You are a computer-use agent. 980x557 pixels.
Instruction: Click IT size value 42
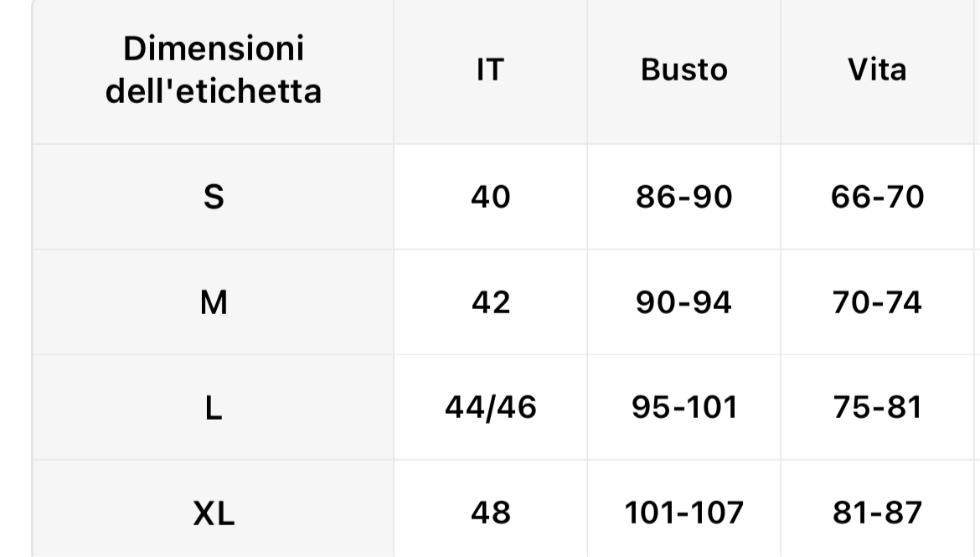[491, 302]
